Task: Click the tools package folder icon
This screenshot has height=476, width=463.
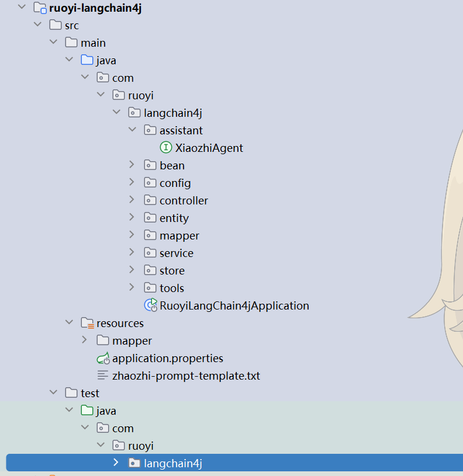Action: (x=150, y=288)
